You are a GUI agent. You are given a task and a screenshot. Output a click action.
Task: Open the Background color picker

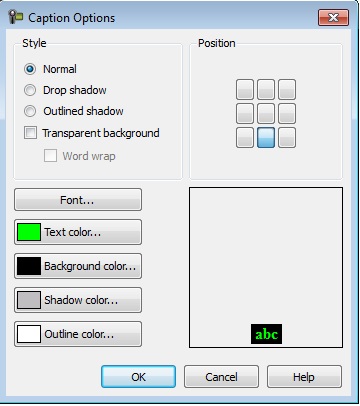78,266
